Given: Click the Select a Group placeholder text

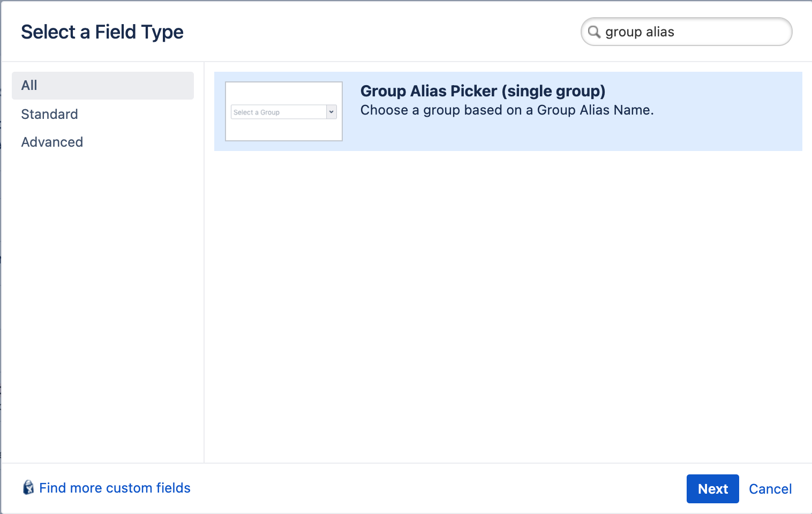Looking at the screenshot, I should tap(256, 112).
